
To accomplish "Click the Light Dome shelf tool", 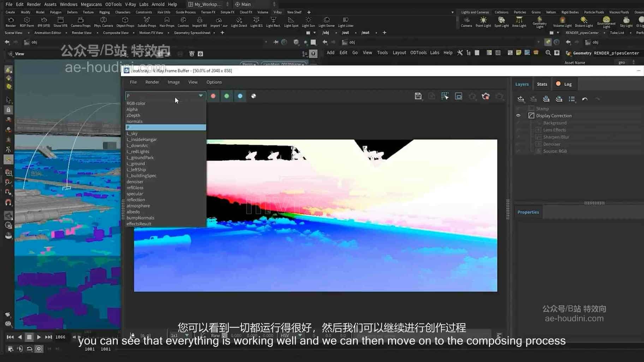I will tap(327, 22).
